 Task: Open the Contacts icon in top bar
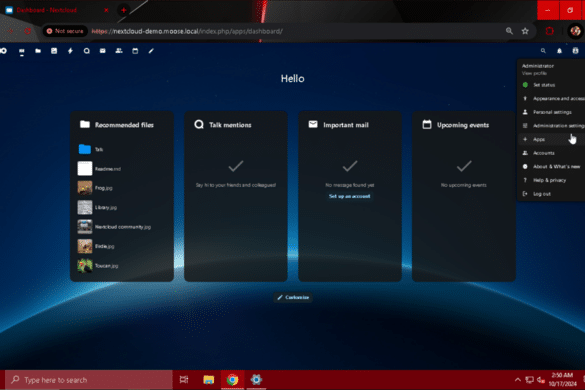(119, 51)
